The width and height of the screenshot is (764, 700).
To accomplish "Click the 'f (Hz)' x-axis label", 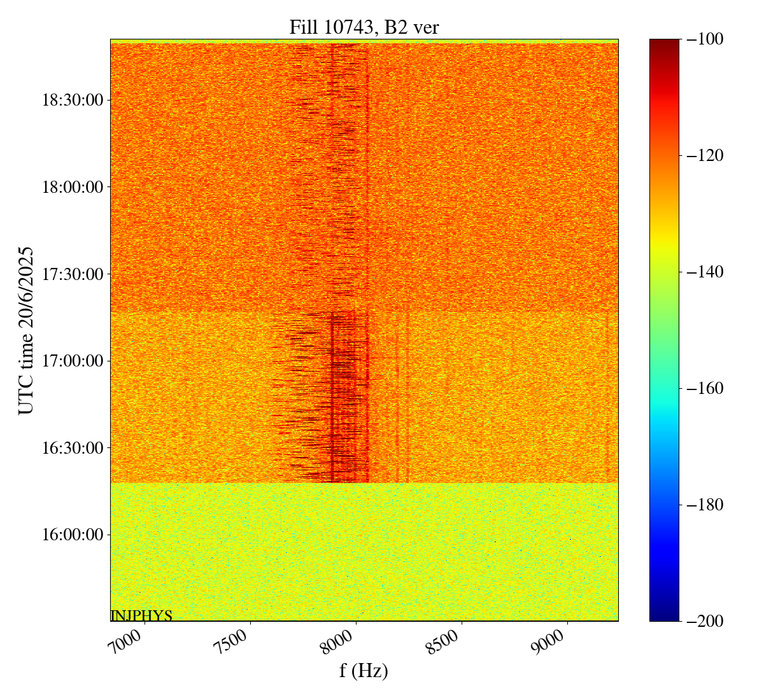I will coord(364,670).
